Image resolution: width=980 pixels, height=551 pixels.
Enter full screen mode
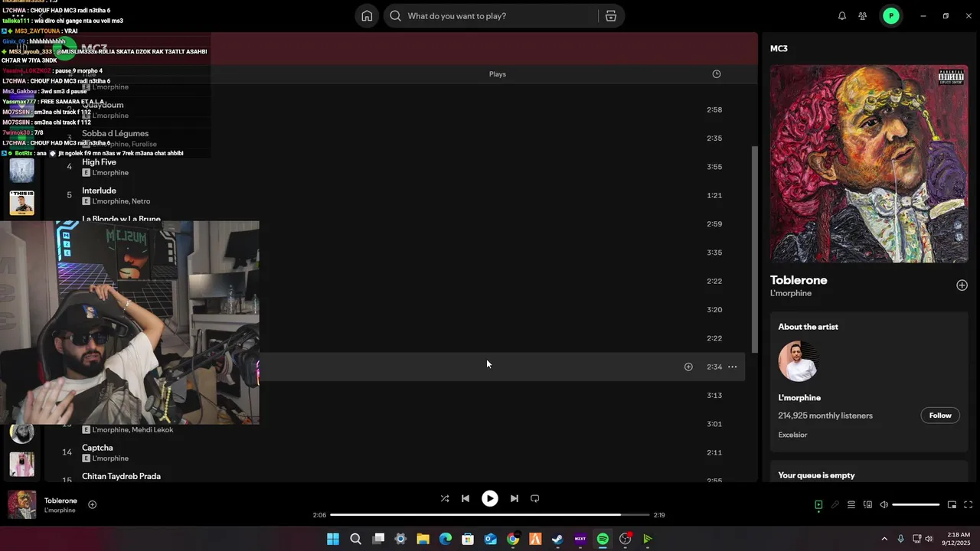[x=969, y=505]
